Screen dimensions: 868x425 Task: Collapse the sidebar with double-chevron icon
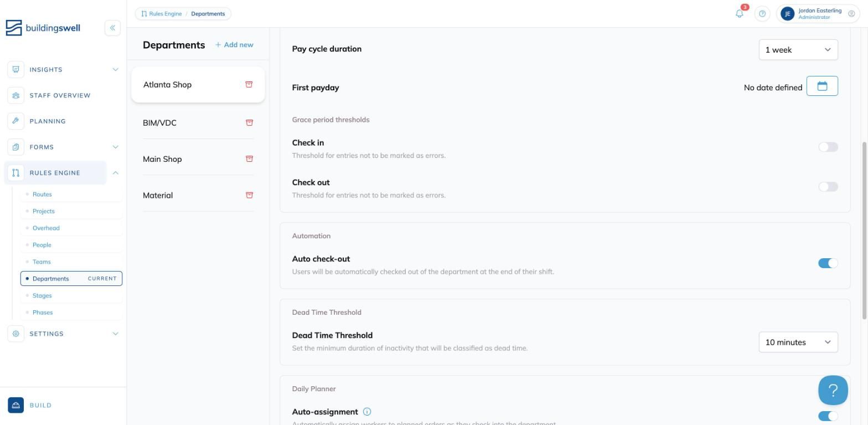point(112,28)
